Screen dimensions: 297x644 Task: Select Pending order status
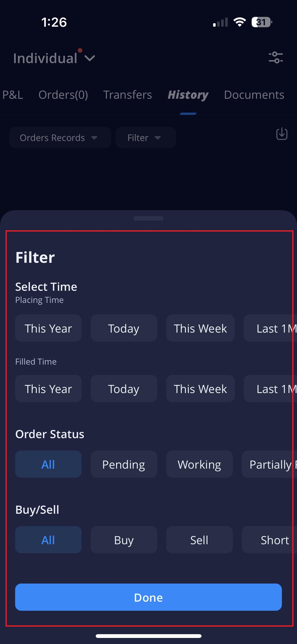(124, 464)
